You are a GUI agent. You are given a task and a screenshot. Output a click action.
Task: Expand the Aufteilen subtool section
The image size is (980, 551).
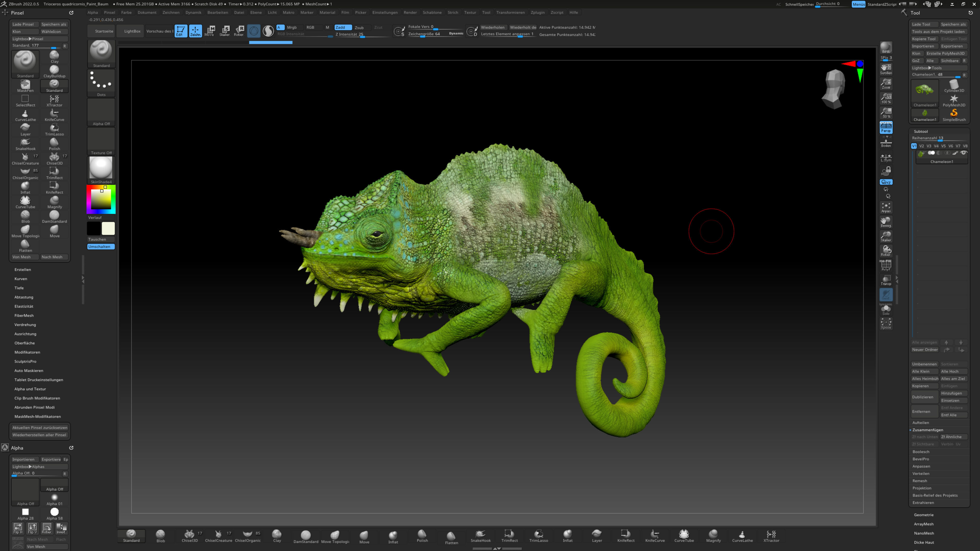(920, 422)
